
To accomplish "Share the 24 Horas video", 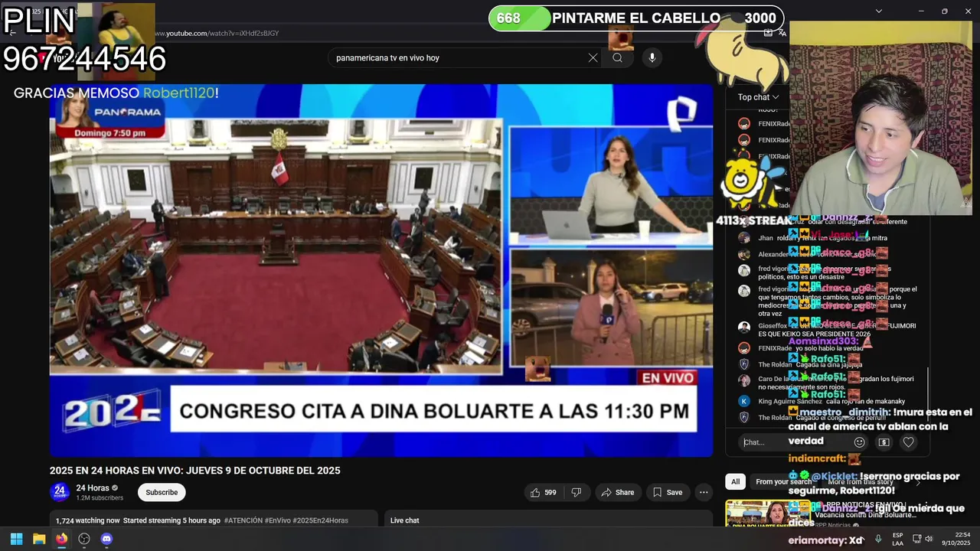I will coord(617,492).
